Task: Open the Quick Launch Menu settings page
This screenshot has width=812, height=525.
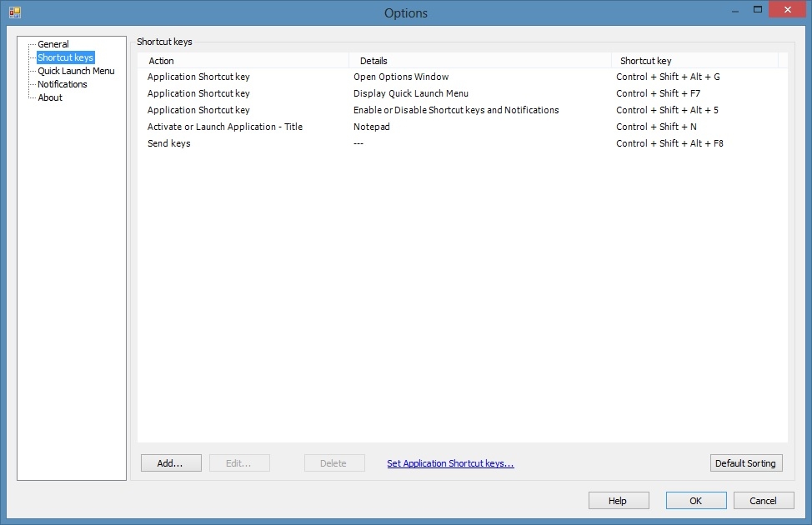Action: tap(76, 71)
